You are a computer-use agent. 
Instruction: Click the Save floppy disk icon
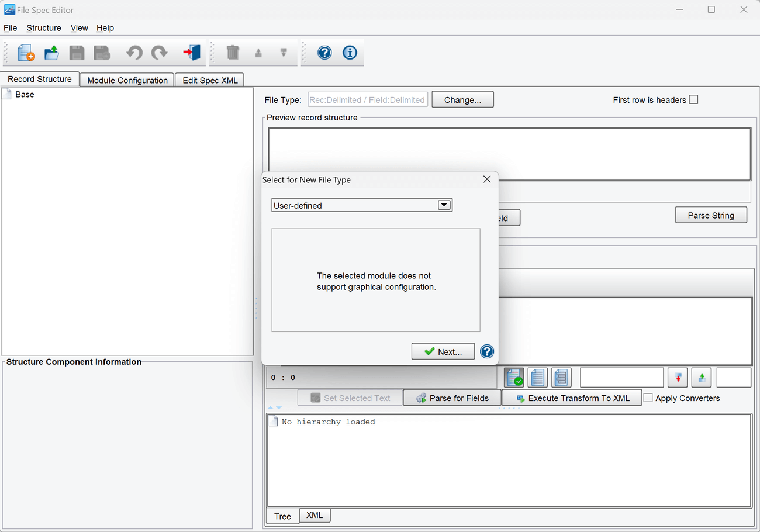tap(77, 53)
